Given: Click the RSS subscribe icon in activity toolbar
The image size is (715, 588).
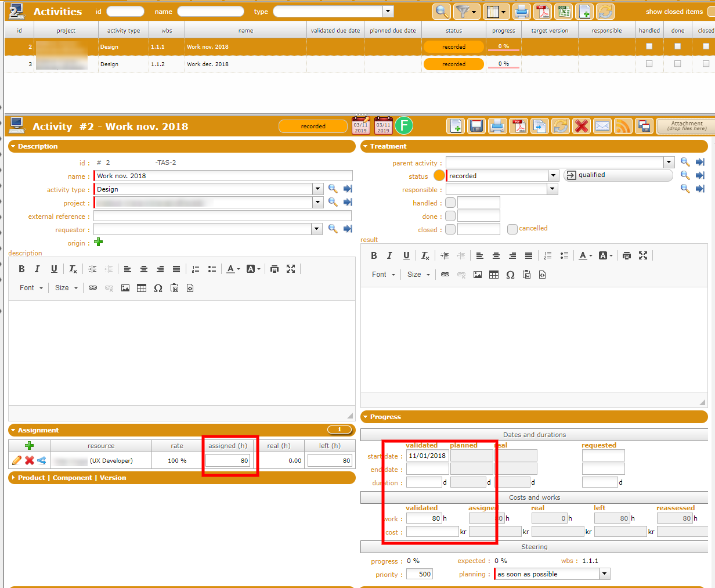Looking at the screenshot, I should pyautogui.click(x=623, y=126).
